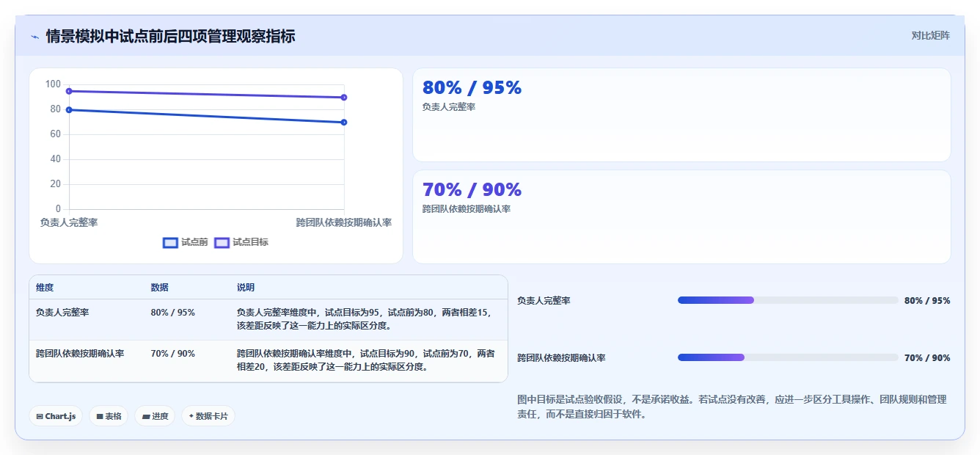Screen dimensions: 980x455
Task: Click the 试点前 point for 跨团队依赖按期确认率
Action: pos(344,123)
